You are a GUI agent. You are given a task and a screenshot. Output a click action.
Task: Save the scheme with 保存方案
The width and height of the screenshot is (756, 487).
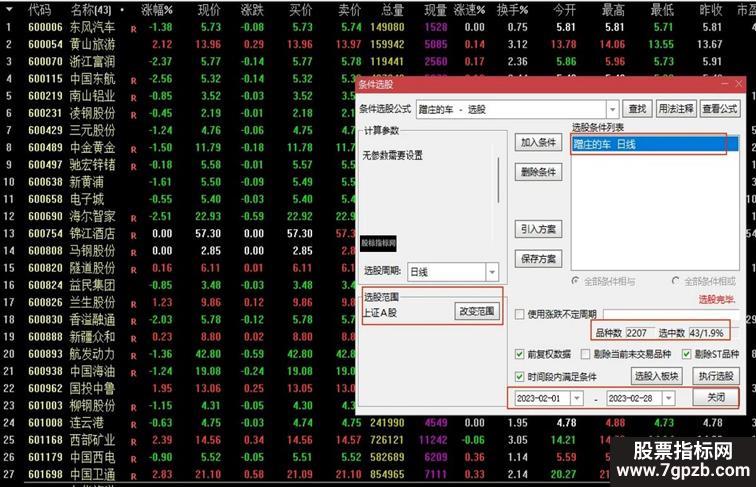coord(538,259)
